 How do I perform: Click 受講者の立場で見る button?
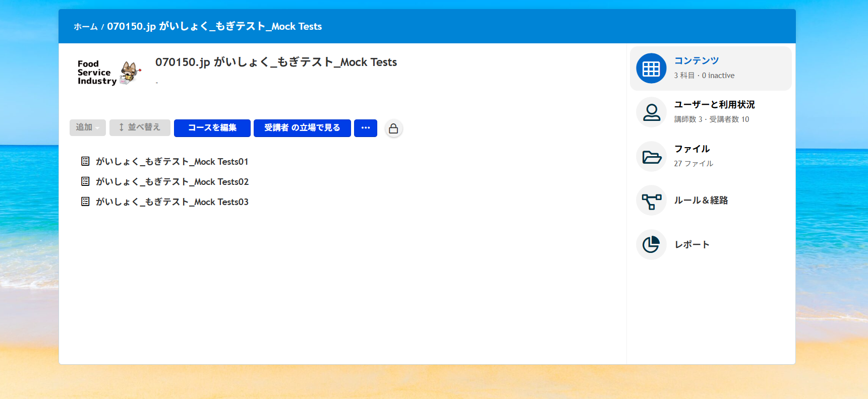coord(302,128)
